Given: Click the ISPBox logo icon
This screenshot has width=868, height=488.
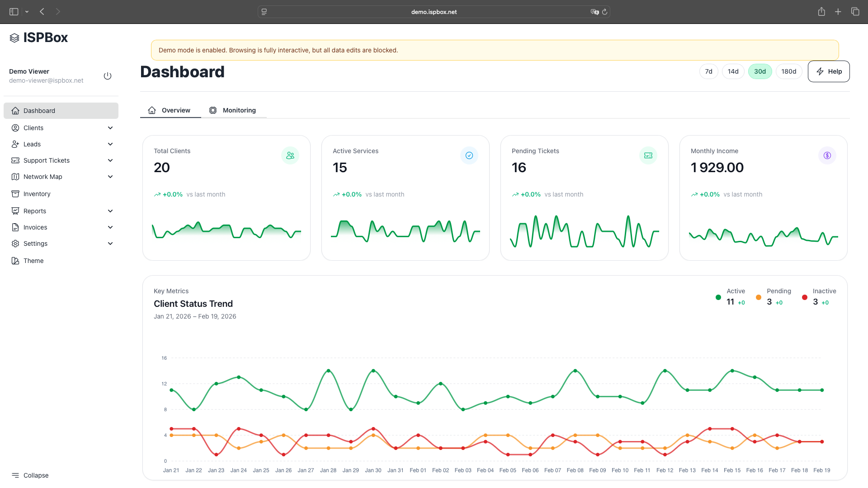Looking at the screenshot, I should pyautogui.click(x=14, y=38).
